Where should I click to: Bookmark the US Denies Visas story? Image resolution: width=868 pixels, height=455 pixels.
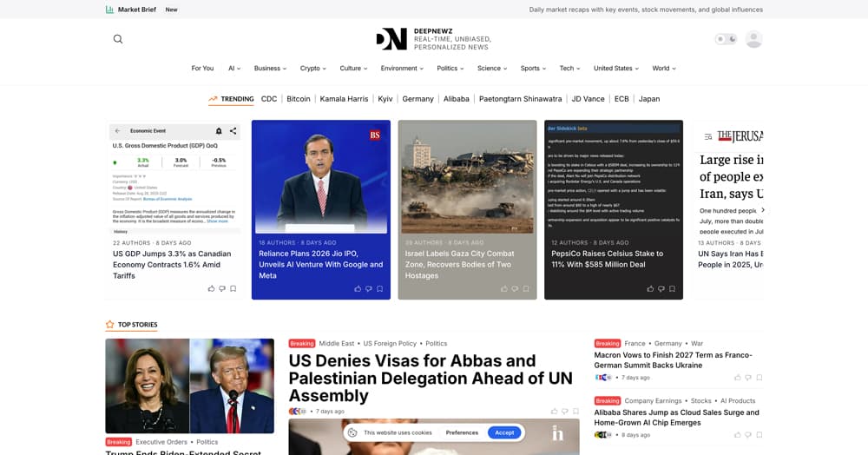point(575,412)
